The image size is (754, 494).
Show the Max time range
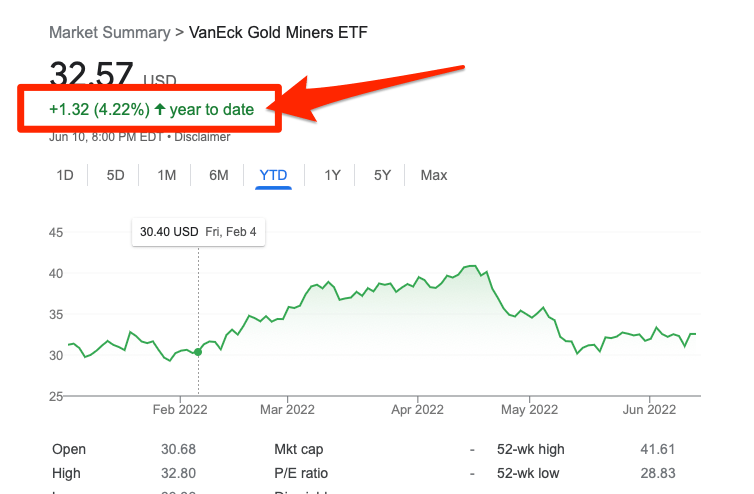tap(434, 175)
